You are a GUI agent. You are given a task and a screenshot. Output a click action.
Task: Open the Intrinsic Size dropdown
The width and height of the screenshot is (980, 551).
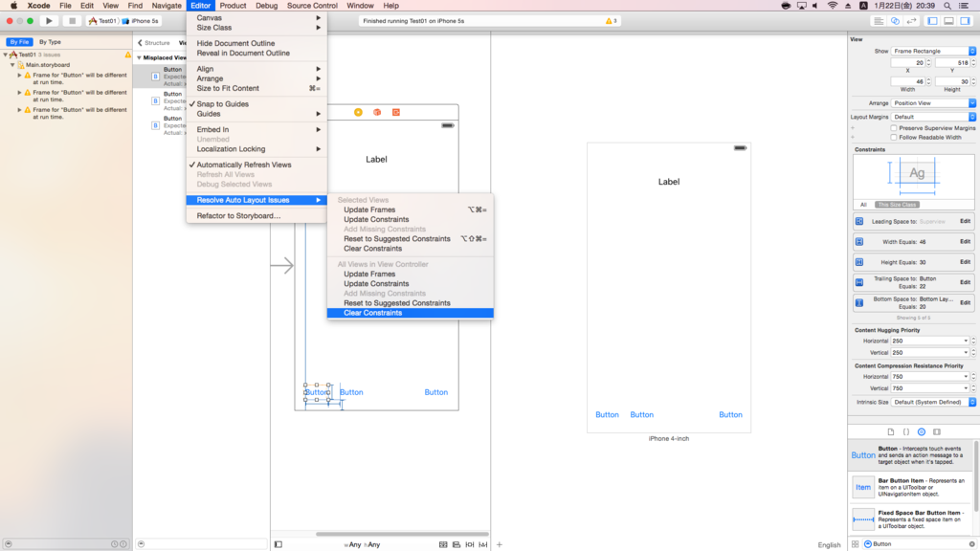coord(933,403)
